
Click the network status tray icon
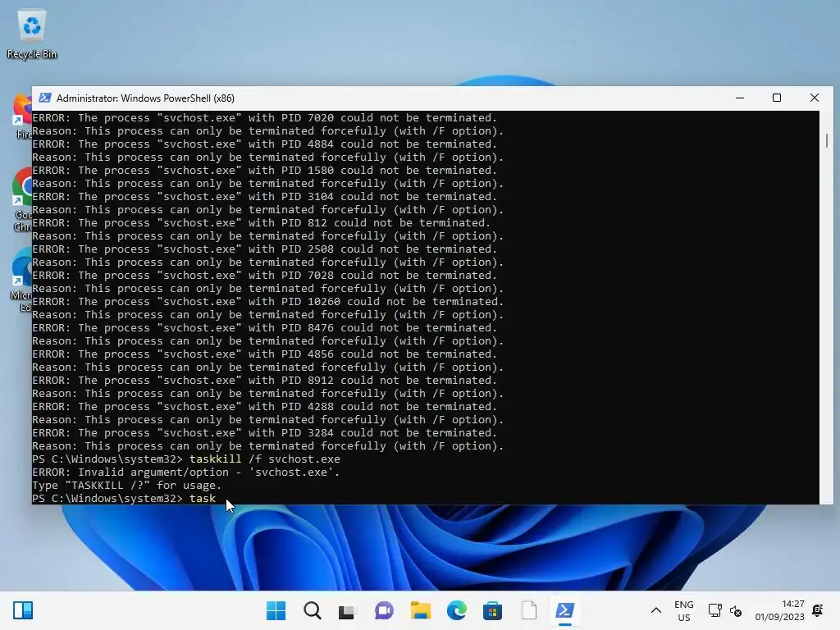coord(714,610)
